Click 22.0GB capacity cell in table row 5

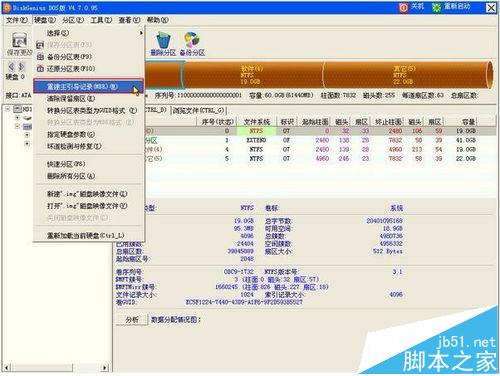[465, 159]
